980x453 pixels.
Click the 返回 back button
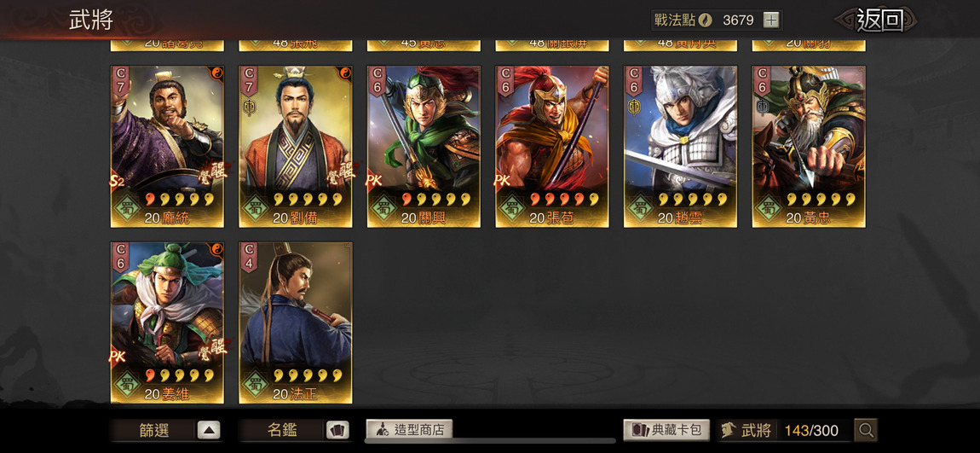coord(879,20)
